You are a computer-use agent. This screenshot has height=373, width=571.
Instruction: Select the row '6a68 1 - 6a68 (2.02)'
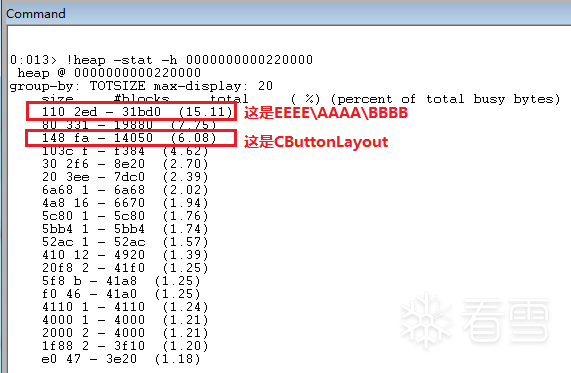point(125,190)
